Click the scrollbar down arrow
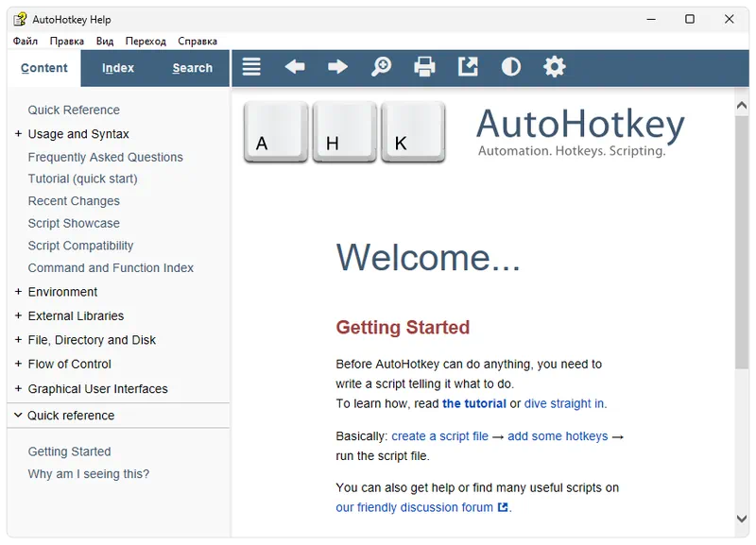 click(742, 519)
